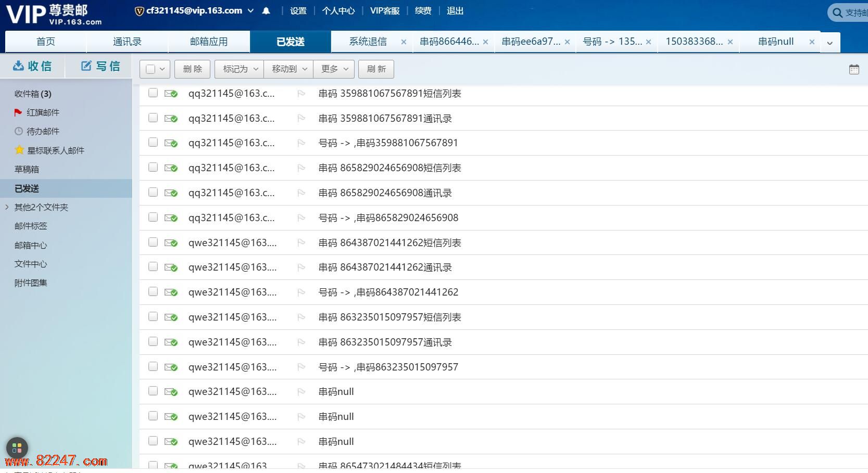Viewport: 868px width, 473px height.
Task: Click the clock icon for 待办邮件
Action: pos(19,131)
